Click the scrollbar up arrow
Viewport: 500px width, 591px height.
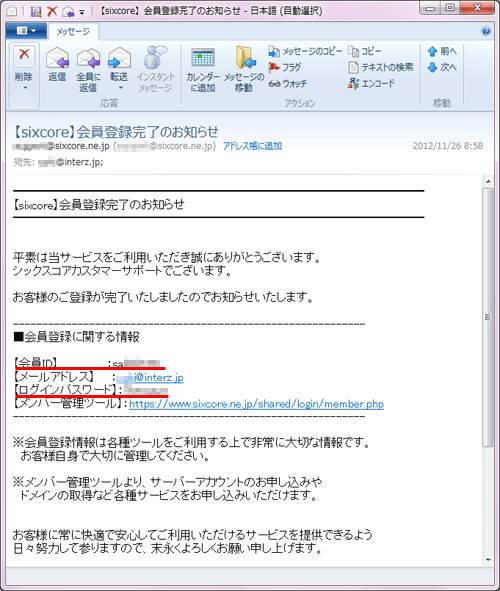[x=488, y=182]
